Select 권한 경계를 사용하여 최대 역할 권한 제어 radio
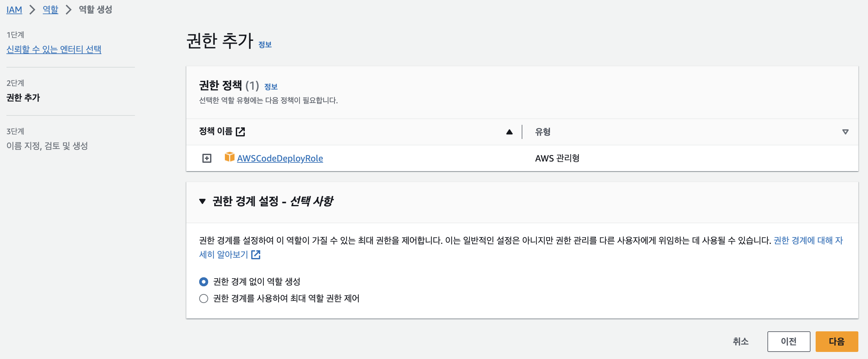The width and height of the screenshot is (868, 359). 204,299
